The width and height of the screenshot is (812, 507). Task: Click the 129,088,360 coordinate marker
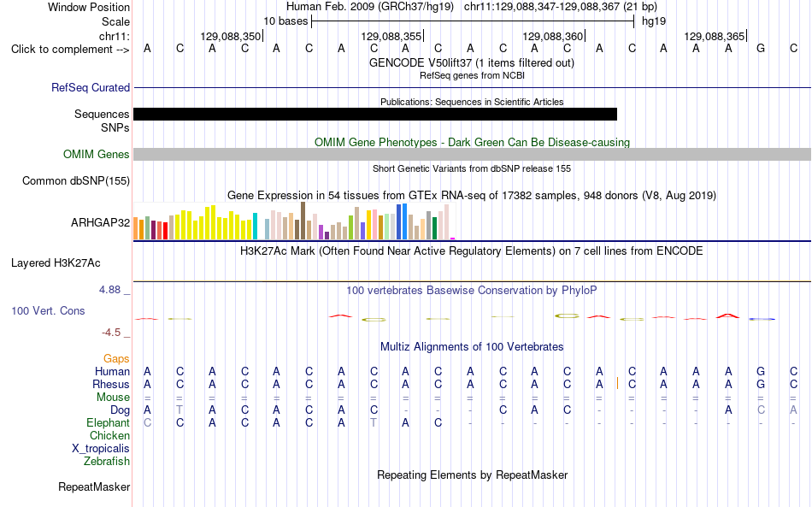[552, 36]
